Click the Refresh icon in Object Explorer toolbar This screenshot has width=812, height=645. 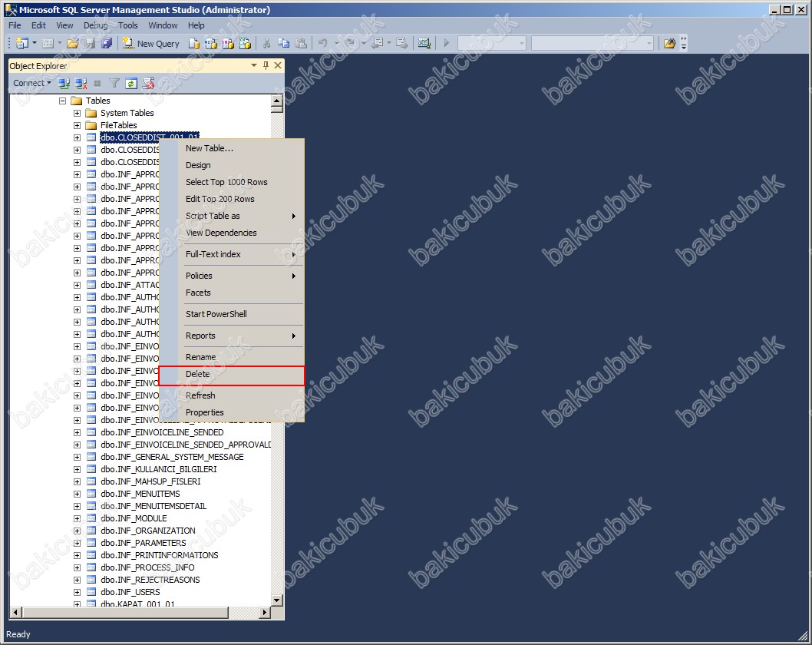coord(131,83)
